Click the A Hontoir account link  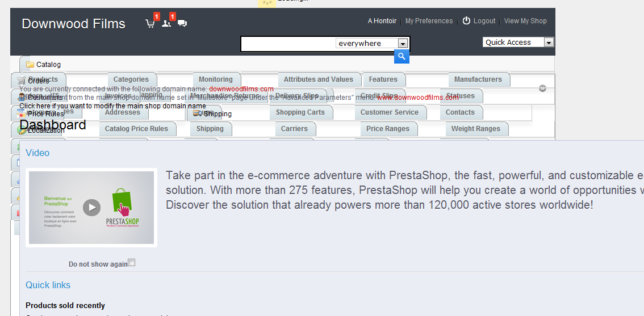[x=382, y=21]
